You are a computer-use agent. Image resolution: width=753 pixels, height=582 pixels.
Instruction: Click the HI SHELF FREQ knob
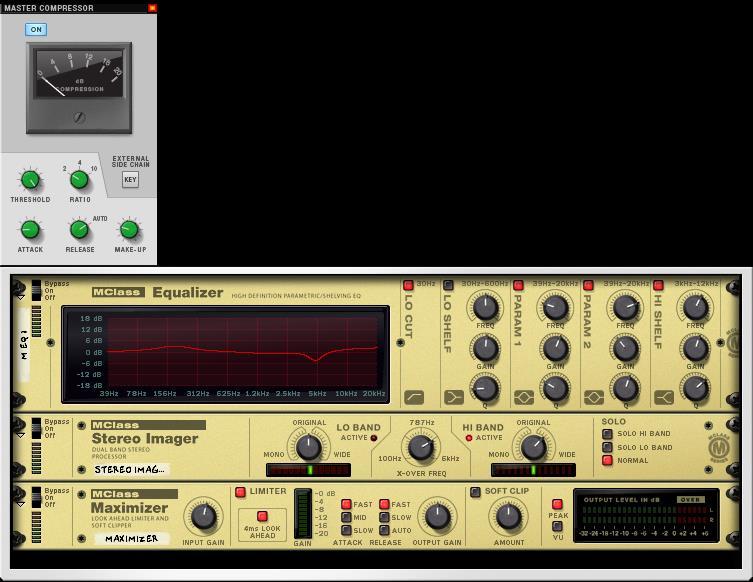[695, 308]
